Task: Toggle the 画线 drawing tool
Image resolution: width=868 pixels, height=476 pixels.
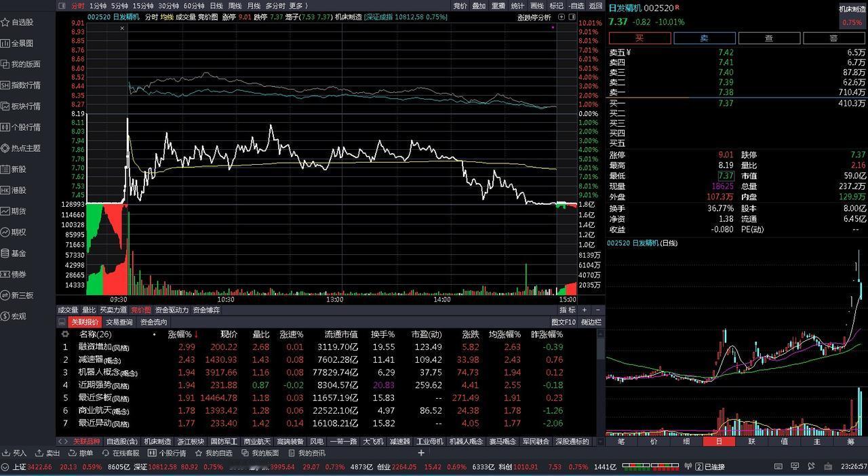Action: (x=537, y=5)
